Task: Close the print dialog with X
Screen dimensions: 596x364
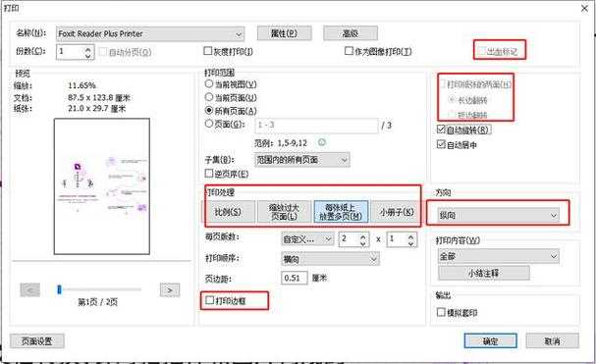Action: 584,8
